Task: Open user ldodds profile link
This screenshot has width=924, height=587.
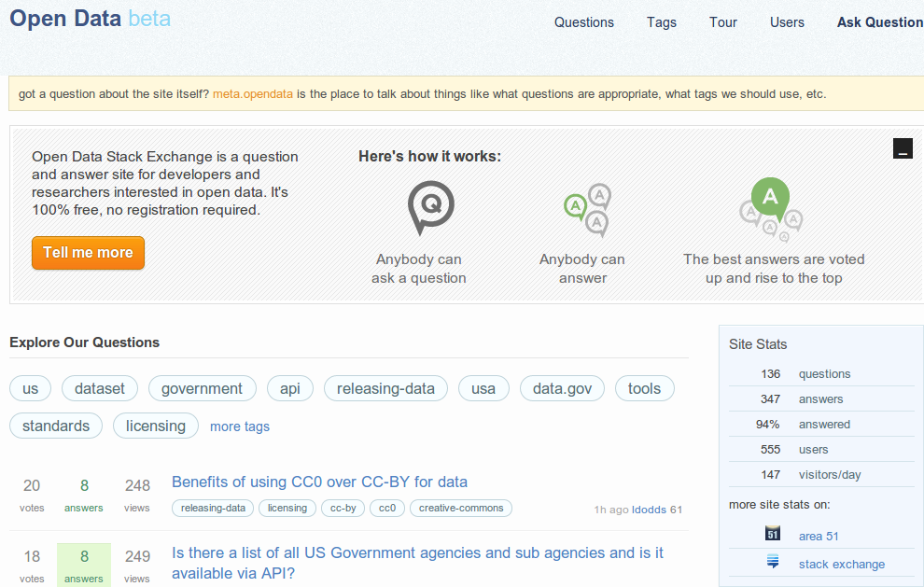Action: (649, 510)
